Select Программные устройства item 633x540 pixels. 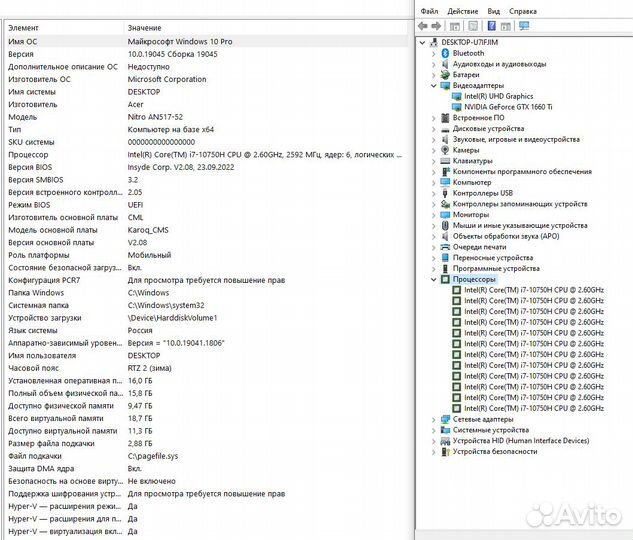[x=496, y=268]
